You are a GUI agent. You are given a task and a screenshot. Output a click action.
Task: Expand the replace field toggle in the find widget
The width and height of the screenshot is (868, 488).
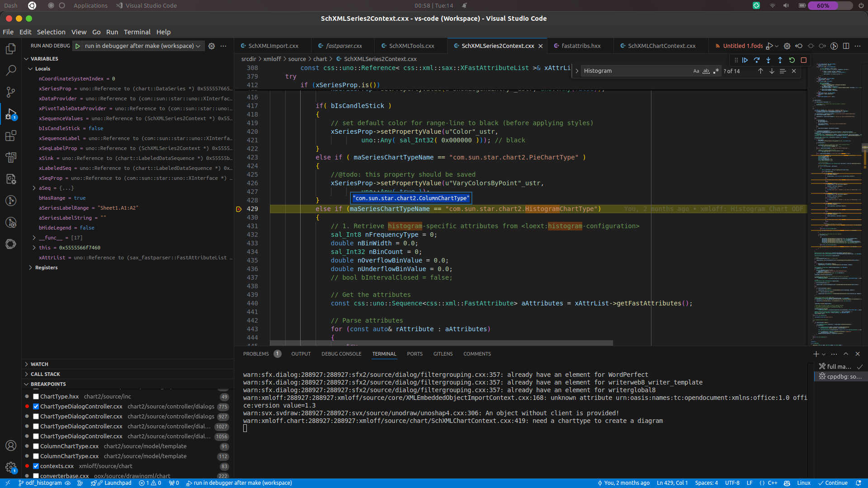577,71
